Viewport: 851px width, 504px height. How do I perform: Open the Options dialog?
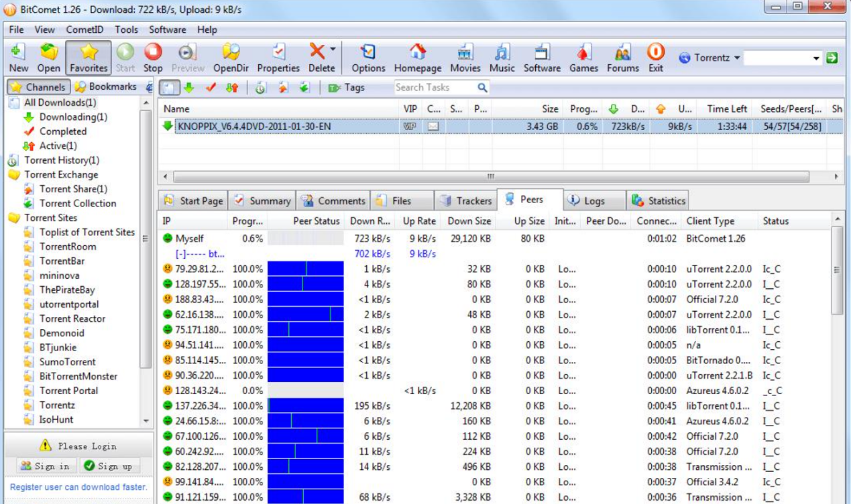[x=368, y=58]
